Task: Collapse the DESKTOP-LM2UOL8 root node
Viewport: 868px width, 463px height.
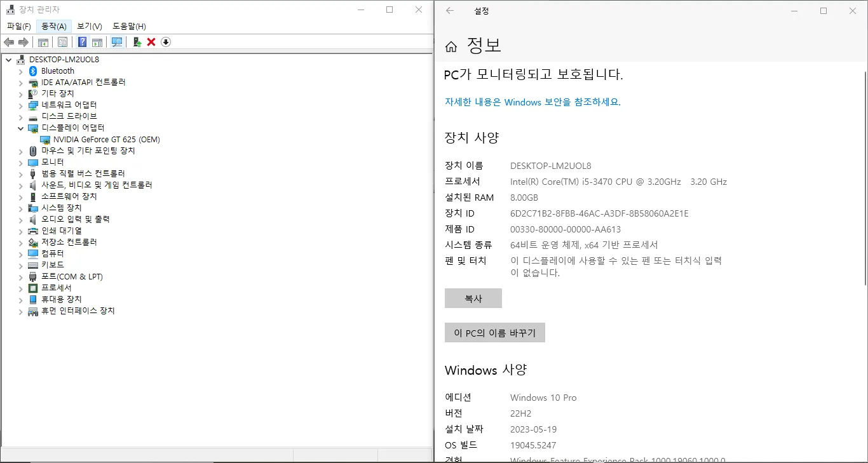Action: pyautogui.click(x=8, y=60)
